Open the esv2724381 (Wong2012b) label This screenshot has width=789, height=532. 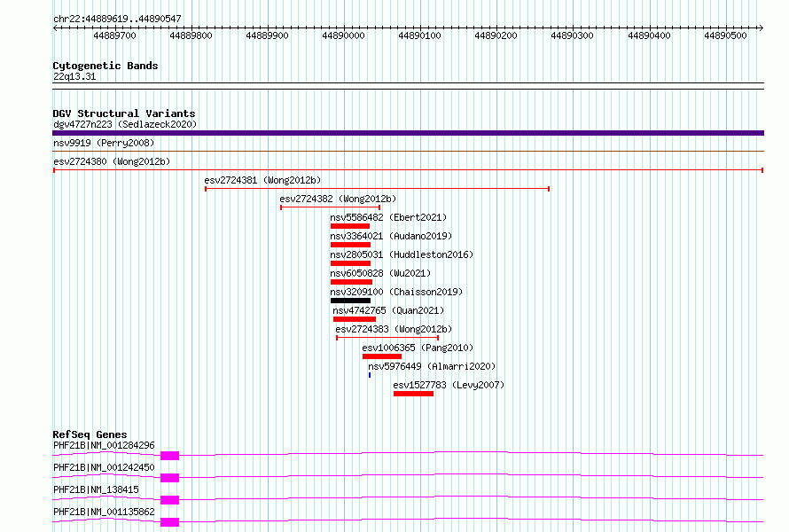click(262, 180)
